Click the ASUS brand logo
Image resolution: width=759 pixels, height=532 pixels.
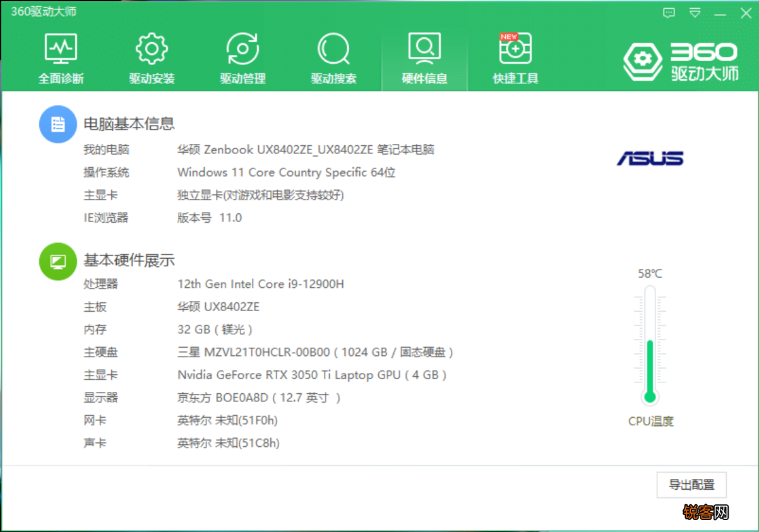coord(650,158)
